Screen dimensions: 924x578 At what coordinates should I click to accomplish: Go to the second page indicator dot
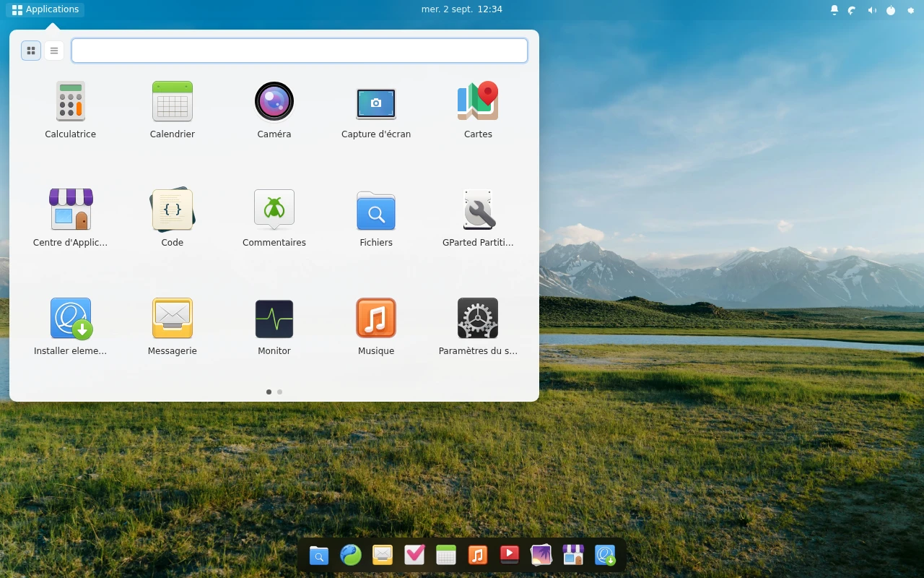click(x=279, y=392)
